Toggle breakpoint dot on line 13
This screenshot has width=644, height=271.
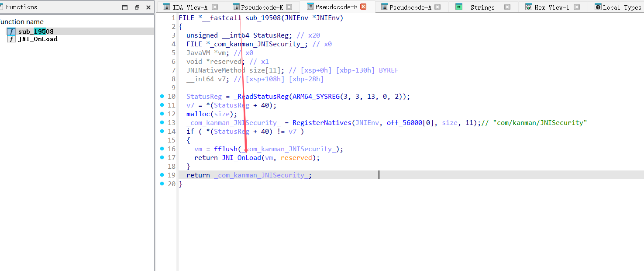[x=162, y=122]
